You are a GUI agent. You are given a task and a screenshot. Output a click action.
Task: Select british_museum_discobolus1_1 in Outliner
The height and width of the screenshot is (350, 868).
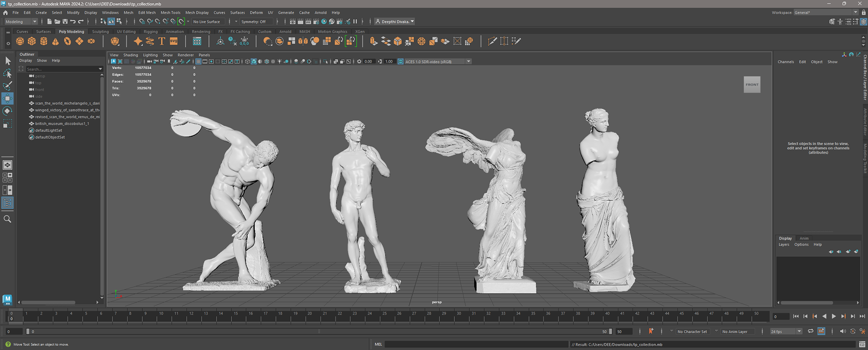62,123
